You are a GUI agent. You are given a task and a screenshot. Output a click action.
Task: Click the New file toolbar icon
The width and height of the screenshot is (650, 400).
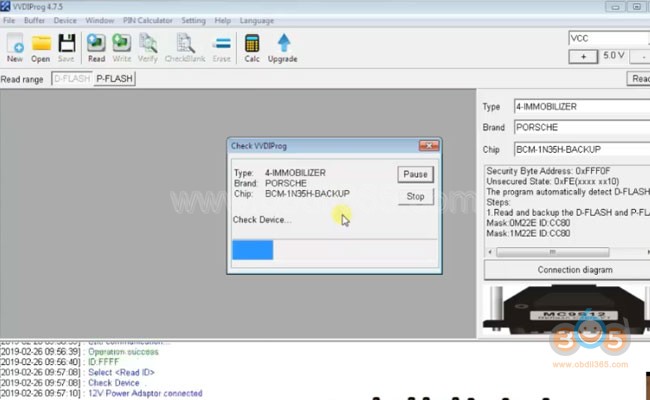[x=15, y=48]
